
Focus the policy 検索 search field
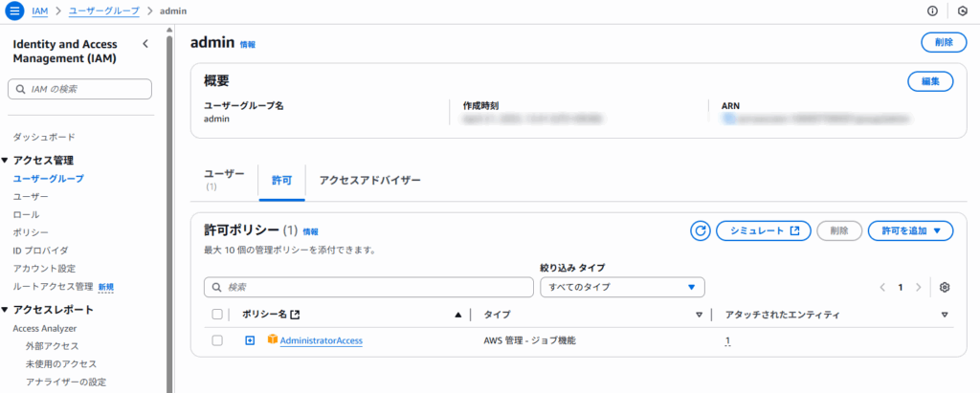click(368, 288)
